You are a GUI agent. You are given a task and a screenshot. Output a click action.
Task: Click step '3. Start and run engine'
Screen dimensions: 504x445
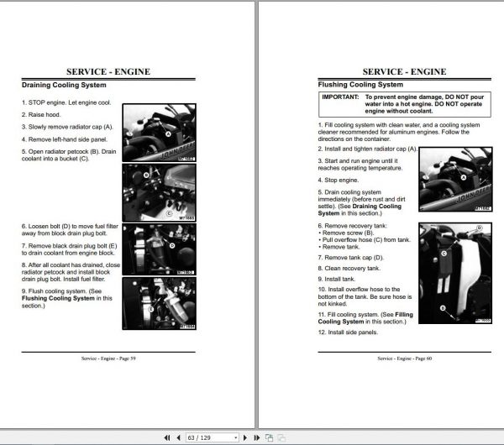(x=360, y=165)
